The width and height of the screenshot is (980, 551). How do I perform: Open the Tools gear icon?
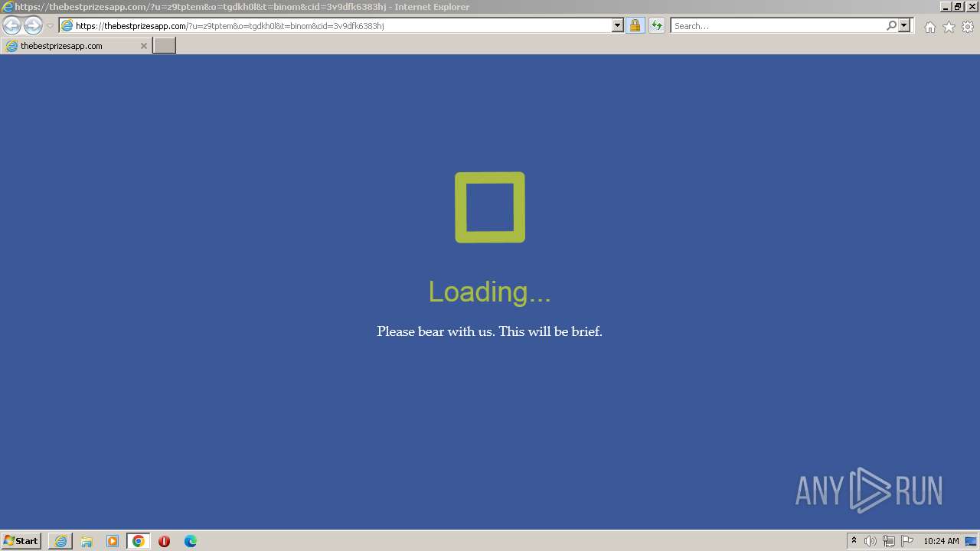pyautogui.click(x=968, y=27)
